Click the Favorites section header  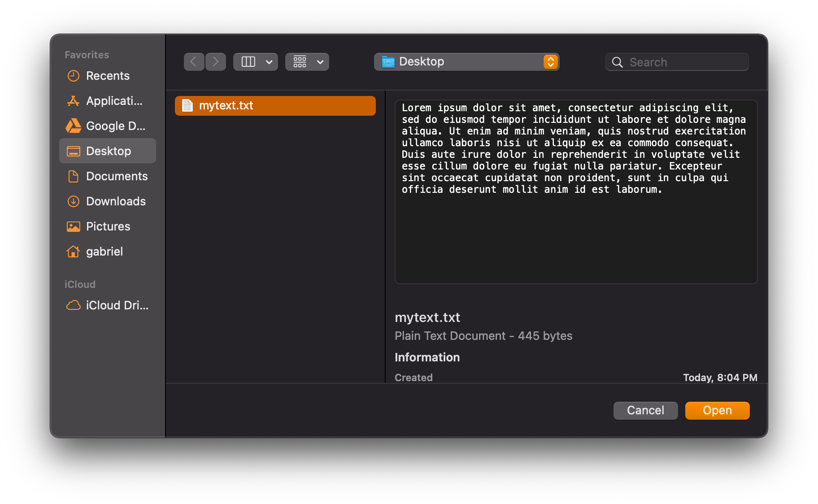coord(87,55)
